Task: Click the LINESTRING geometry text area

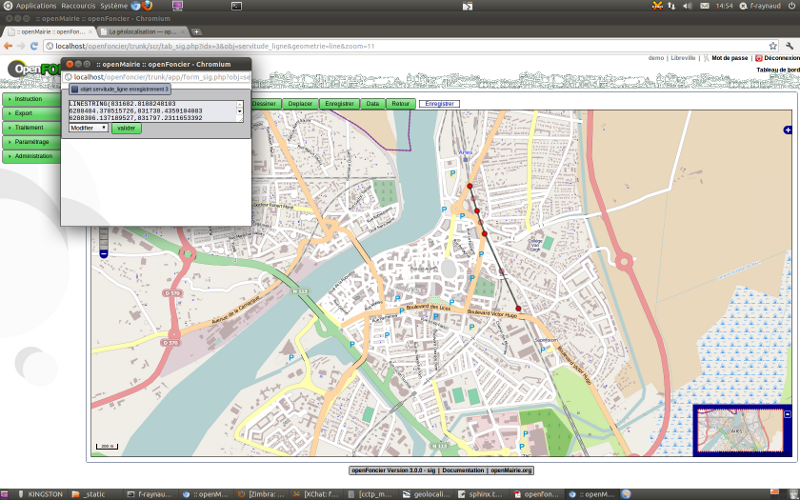Action: (x=150, y=110)
